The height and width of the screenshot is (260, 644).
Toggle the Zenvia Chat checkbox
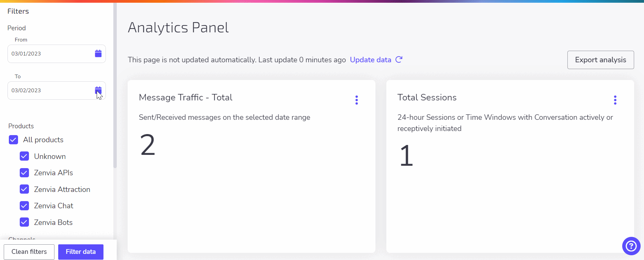click(x=24, y=206)
